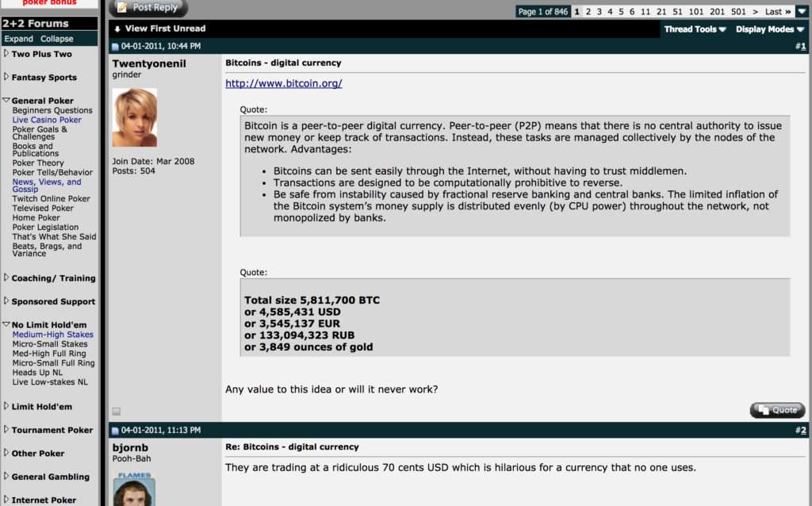Image resolution: width=812 pixels, height=506 pixels.
Task: Open Home Poker forum
Action: pyautogui.click(x=36, y=217)
